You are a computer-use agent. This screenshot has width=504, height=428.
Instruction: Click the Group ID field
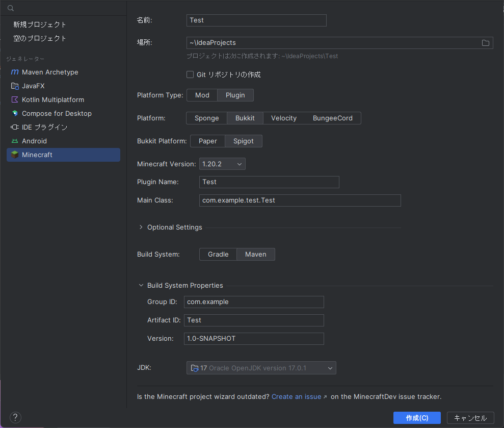(254, 302)
